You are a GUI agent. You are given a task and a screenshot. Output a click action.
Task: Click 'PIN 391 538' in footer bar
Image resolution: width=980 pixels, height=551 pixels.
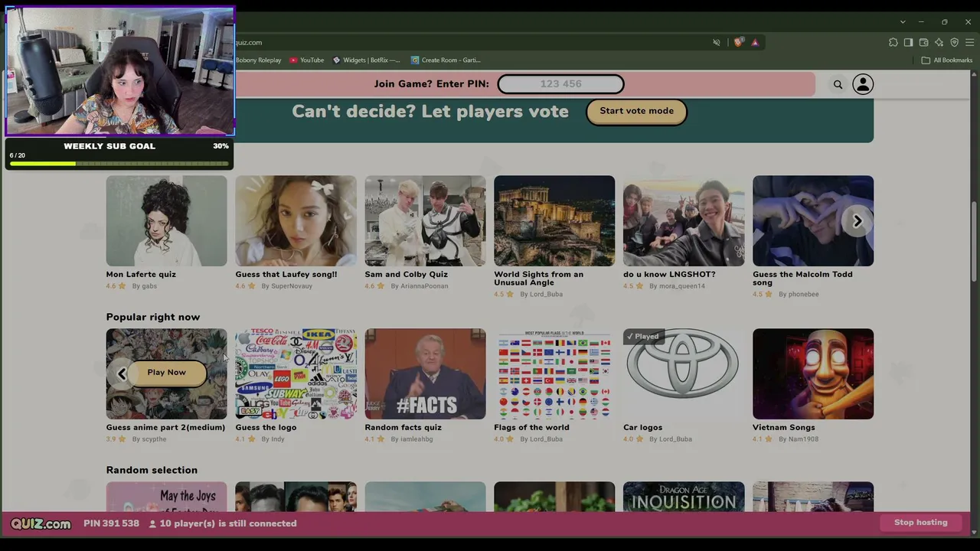pos(111,523)
